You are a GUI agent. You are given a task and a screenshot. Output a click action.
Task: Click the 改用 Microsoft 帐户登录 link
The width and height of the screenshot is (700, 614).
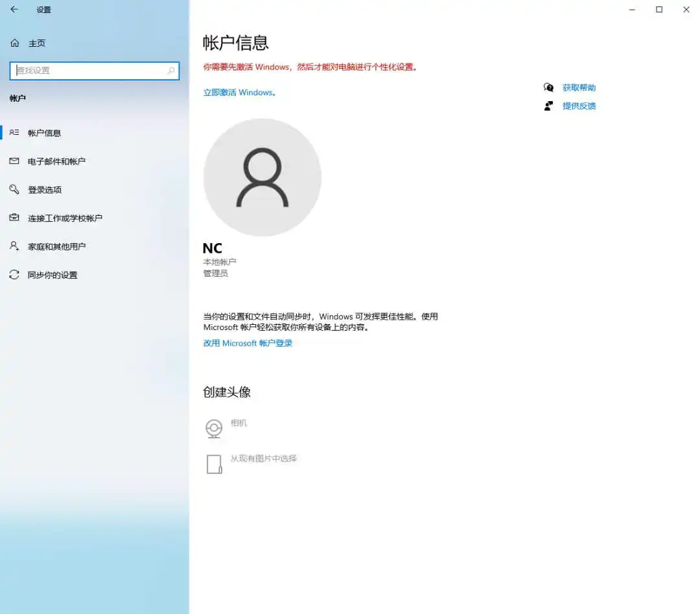pyautogui.click(x=248, y=343)
